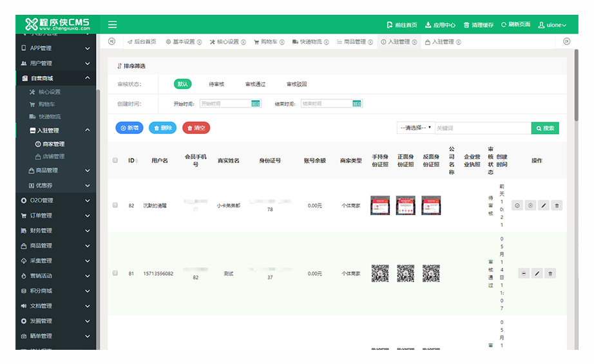Clear cache with 清理缓存
The width and height of the screenshot is (594, 364).
point(479,25)
